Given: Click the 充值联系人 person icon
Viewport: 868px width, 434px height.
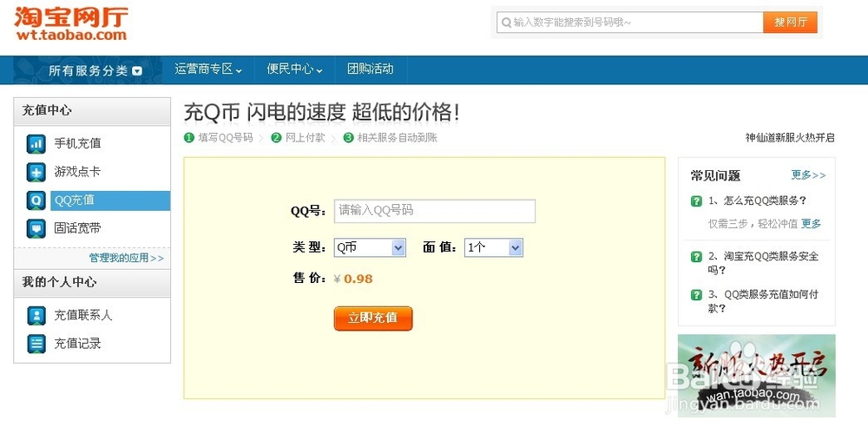Looking at the screenshot, I should (x=36, y=316).
